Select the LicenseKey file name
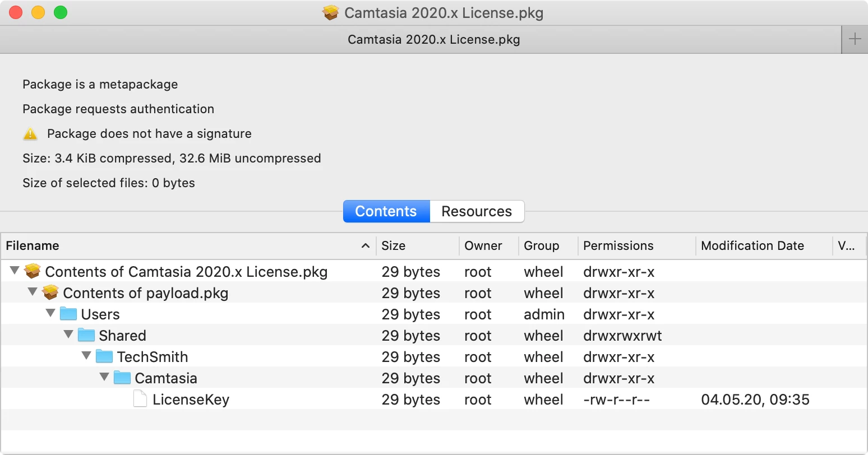 (x=191, y=400)
